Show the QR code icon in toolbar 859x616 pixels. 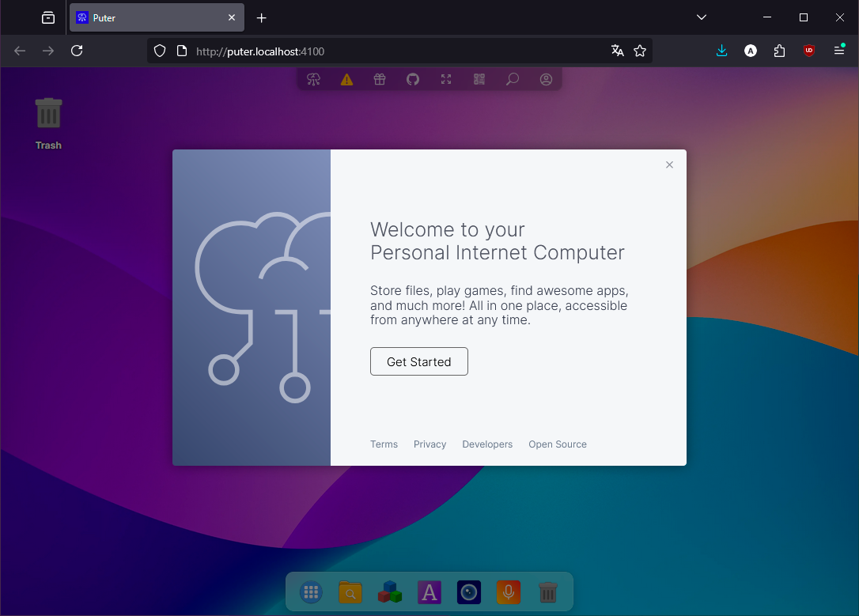click(x=479, y=79)
